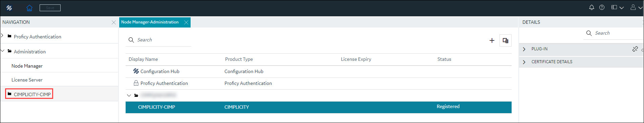Image resolution: width=644 pixels, height=123 pixels.
Task: Click the register node icon button
Action: click(506, 40)
